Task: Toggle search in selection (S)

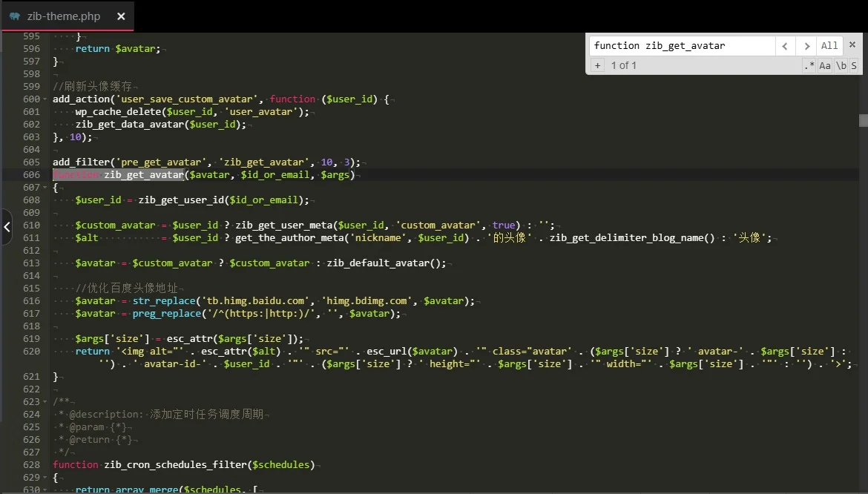Action: click(x=854, y=65)
